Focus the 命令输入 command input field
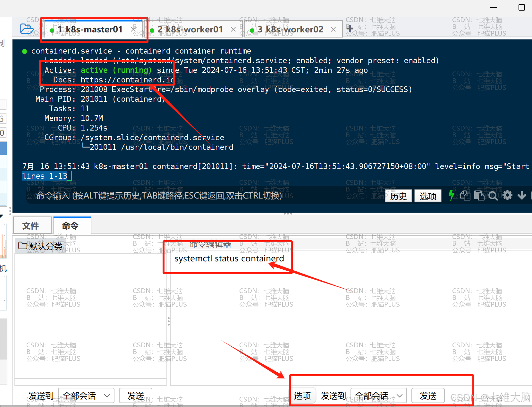 [205, 196]
